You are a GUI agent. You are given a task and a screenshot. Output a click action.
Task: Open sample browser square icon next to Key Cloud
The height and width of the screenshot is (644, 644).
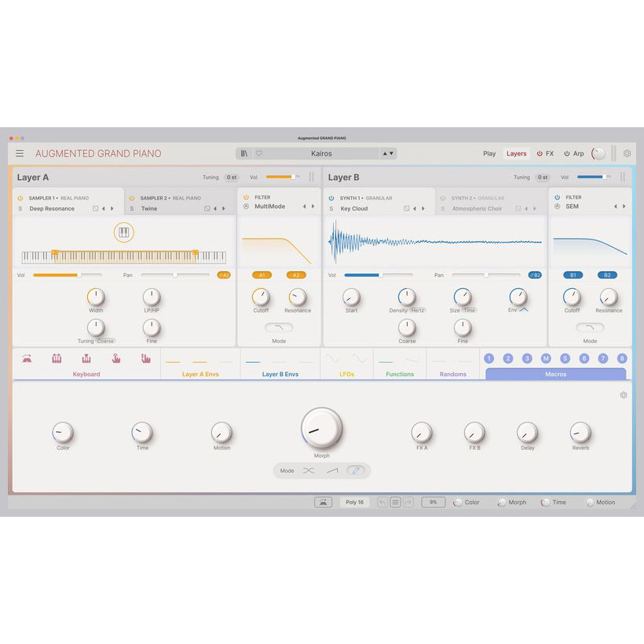click(407, 209)
